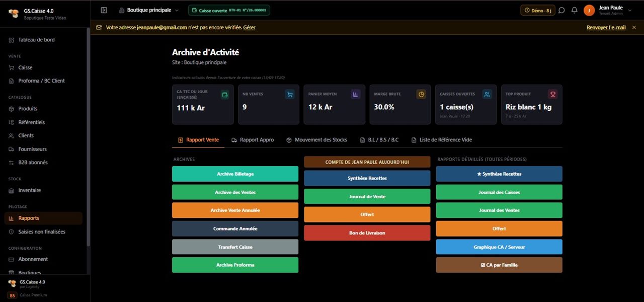The image size is (644, 302).
Task: Expand the Boutique principale dropdown
Action: point(149,10)
